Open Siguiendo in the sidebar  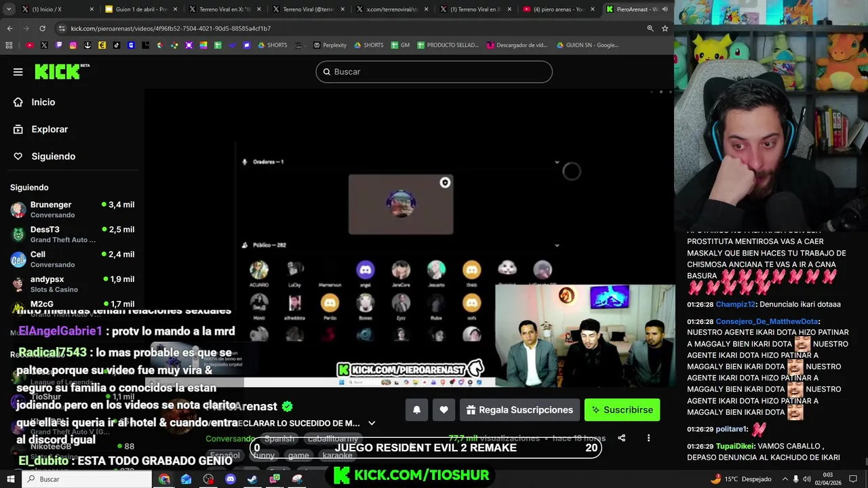(x=53, y=156)
